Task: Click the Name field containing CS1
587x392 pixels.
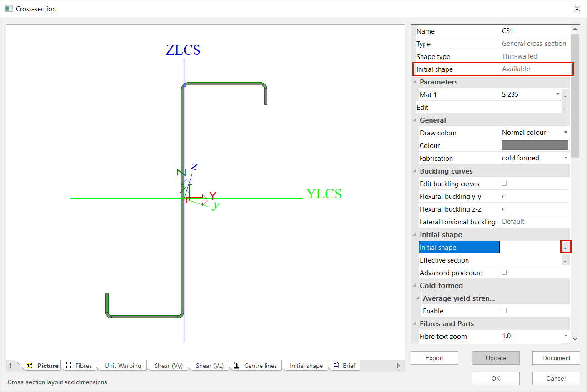Action: pos(534,31)
